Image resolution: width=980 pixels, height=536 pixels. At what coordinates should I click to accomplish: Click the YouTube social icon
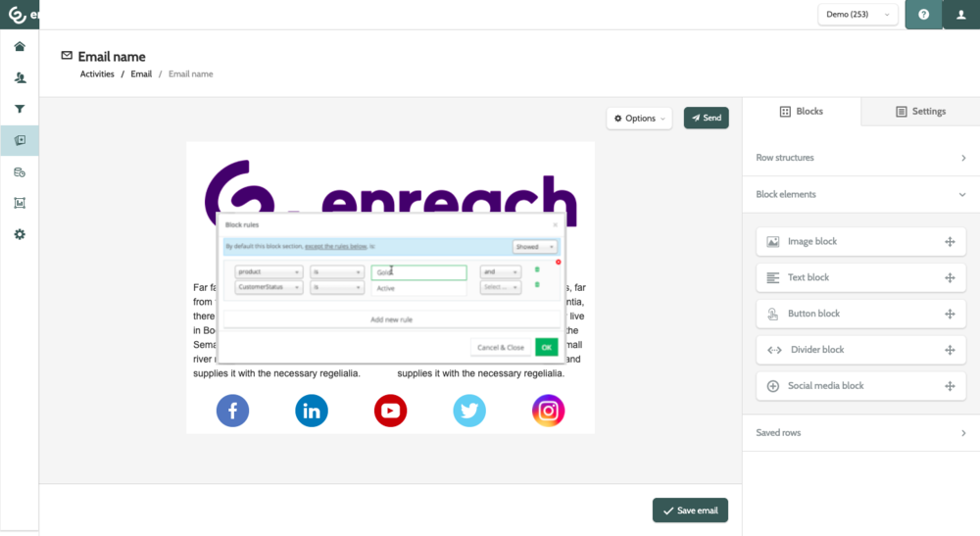point(390,411)
